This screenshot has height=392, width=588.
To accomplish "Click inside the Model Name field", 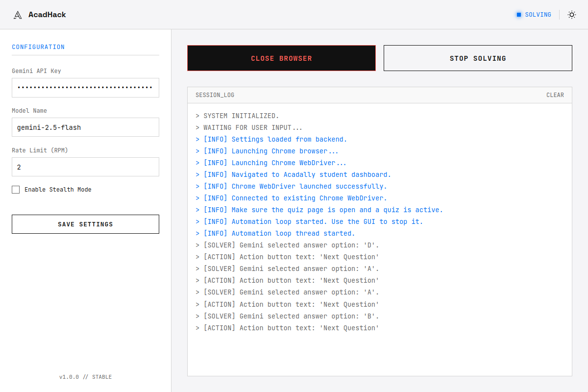I will point(85,127).
